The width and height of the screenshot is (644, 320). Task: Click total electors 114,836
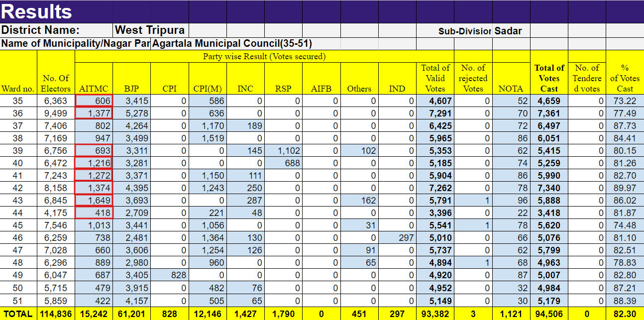point(56,314)
